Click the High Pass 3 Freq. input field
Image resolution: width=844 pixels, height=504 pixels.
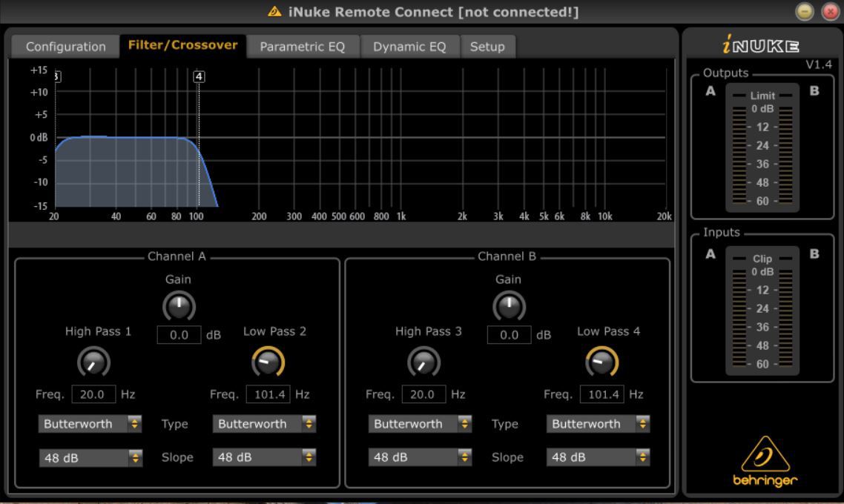(x=423, y=394)
